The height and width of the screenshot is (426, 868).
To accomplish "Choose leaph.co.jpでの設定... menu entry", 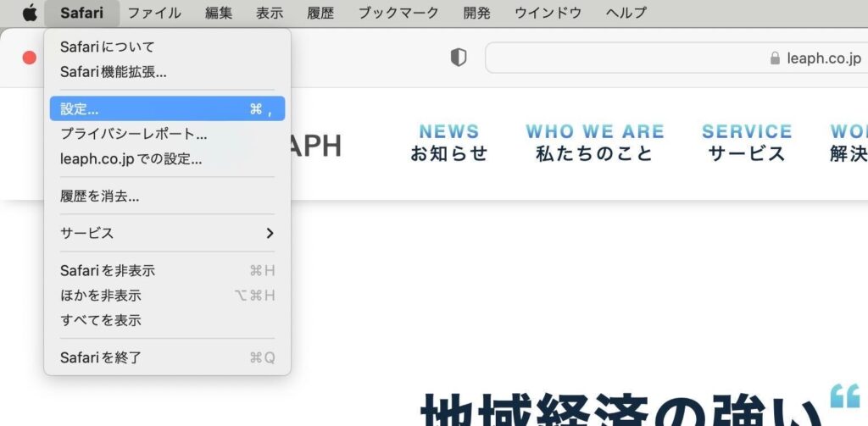I will [x=167, y=159].
